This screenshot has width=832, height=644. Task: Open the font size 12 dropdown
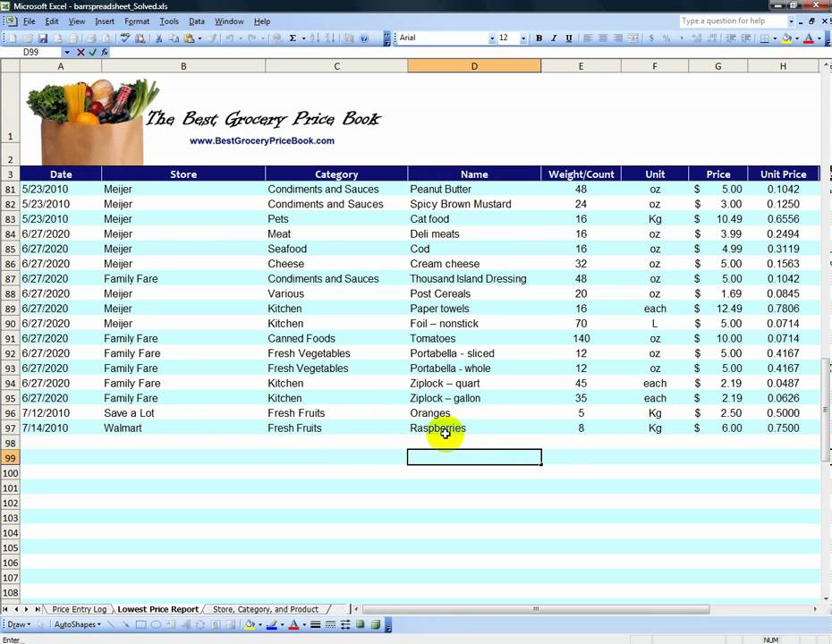tap(523, 38)
